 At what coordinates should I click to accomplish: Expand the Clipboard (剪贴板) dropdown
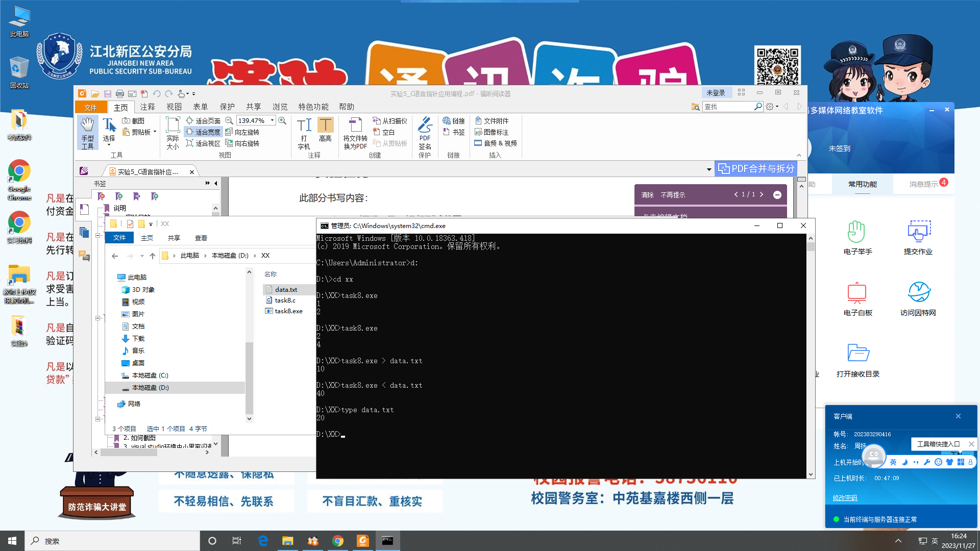pos(154,132)
